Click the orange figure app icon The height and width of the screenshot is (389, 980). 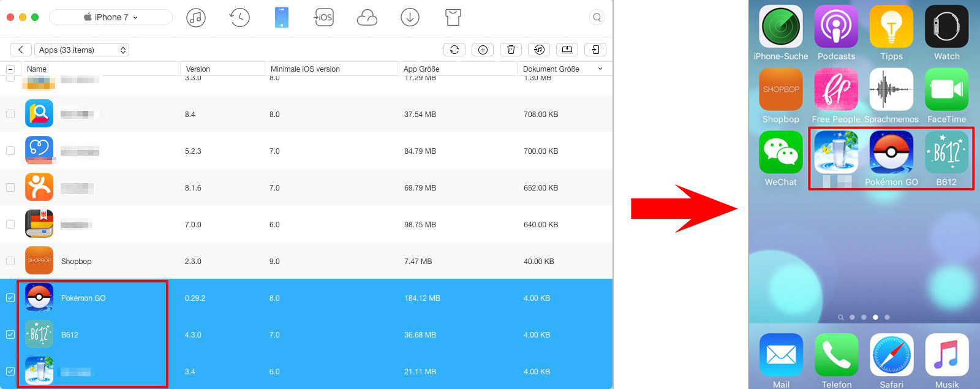pos(39,187)
